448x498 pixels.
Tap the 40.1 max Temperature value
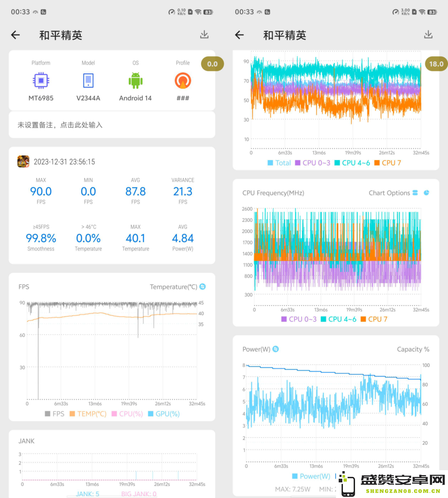click(x=136, y=238)
